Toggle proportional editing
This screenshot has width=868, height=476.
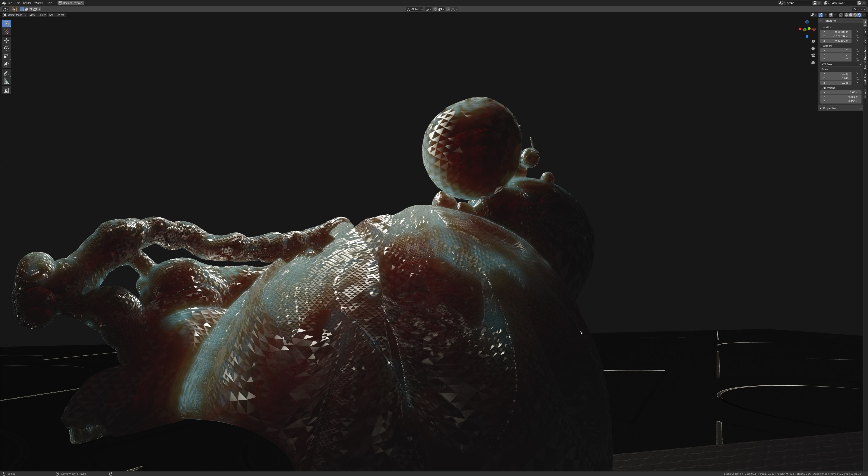(448, 9)
